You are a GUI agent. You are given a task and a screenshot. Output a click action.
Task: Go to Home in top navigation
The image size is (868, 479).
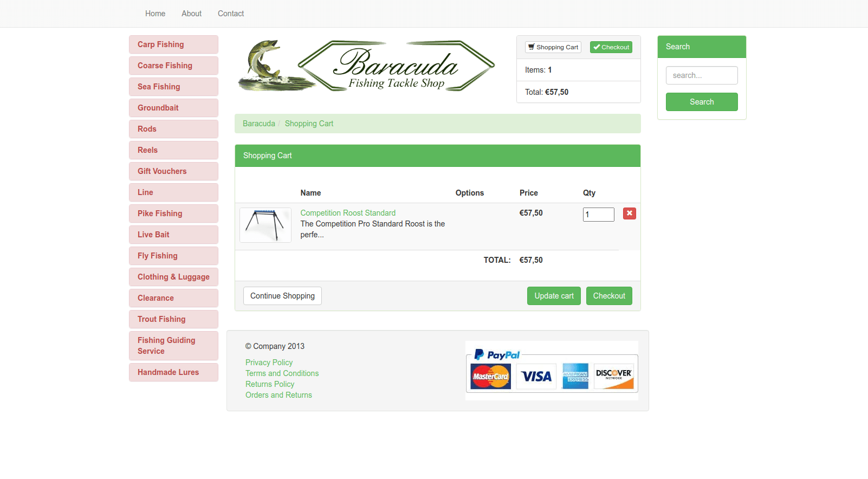[155, 14]
